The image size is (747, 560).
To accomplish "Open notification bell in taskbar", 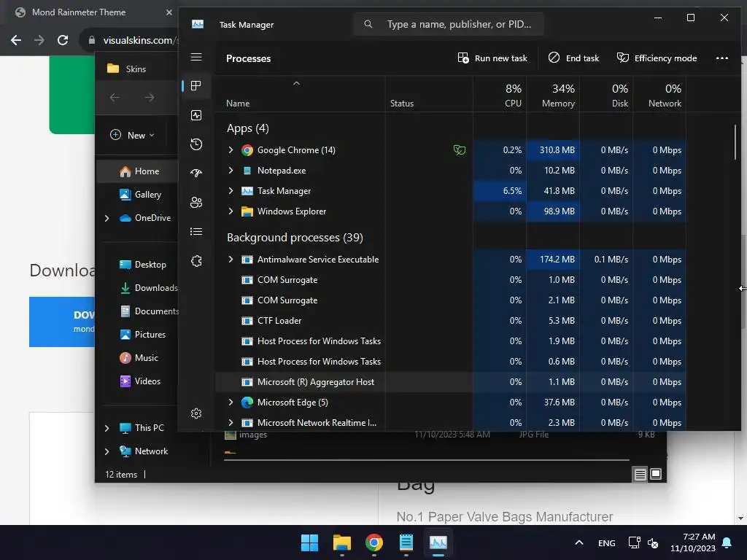I will [x=727, y=542].
